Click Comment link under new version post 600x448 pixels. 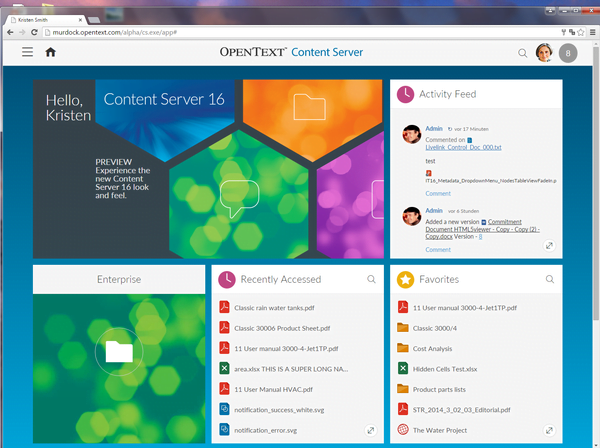tap(438, 250)
